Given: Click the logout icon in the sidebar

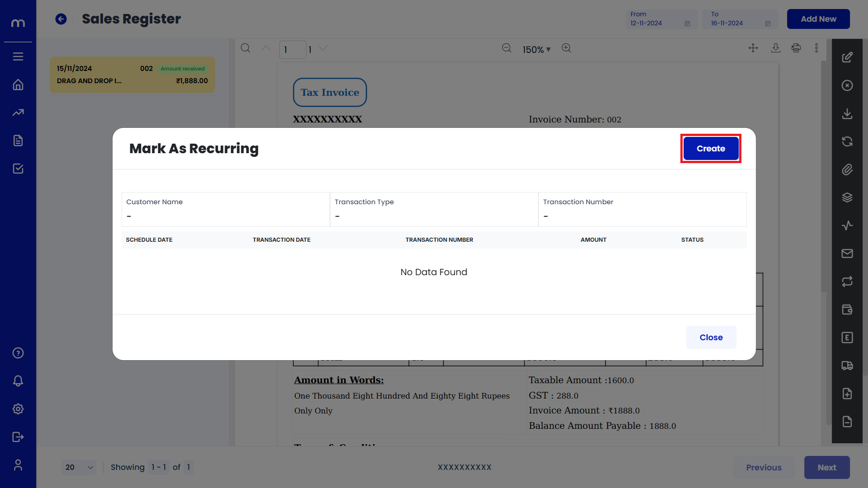Looking at the screenshot, I should click(18, 437).
